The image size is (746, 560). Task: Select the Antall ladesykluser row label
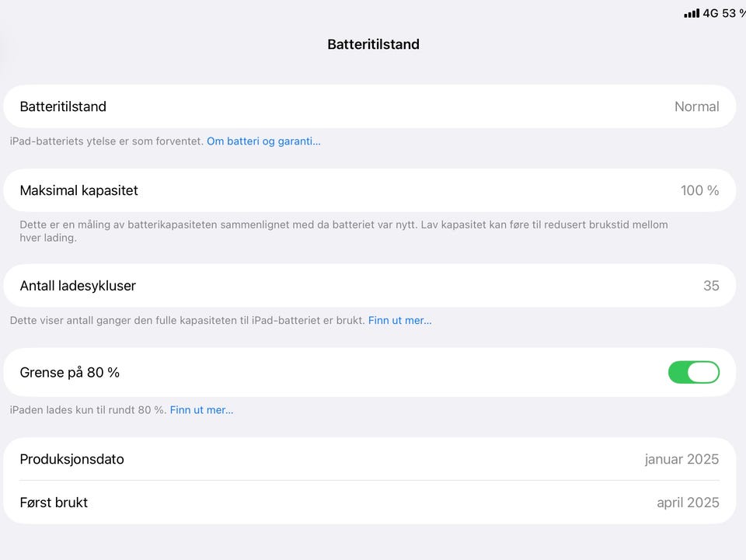(x=78, y=286)
